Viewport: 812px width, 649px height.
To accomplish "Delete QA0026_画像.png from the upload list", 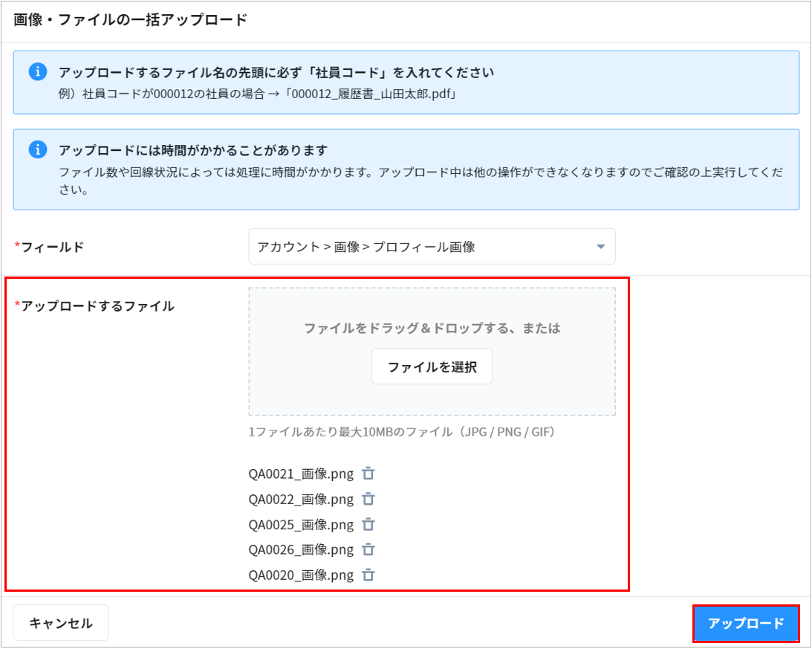I will point(368,549).
